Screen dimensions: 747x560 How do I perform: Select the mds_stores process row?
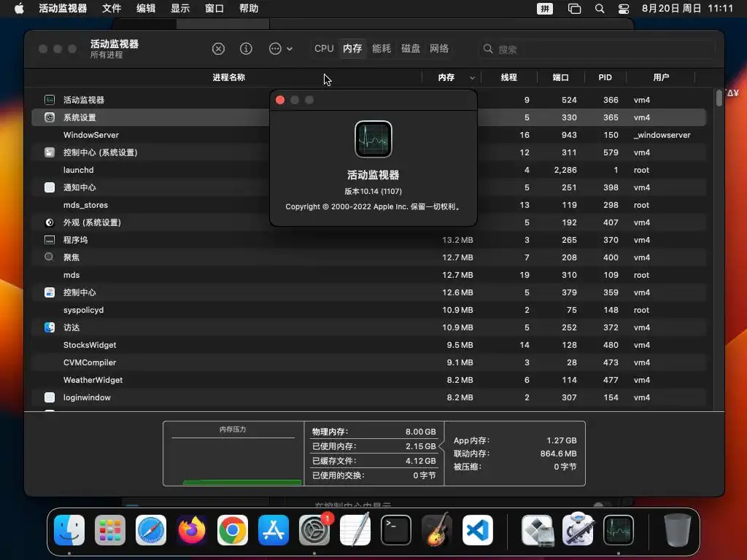pyautogui.click(x=368, y=205)
